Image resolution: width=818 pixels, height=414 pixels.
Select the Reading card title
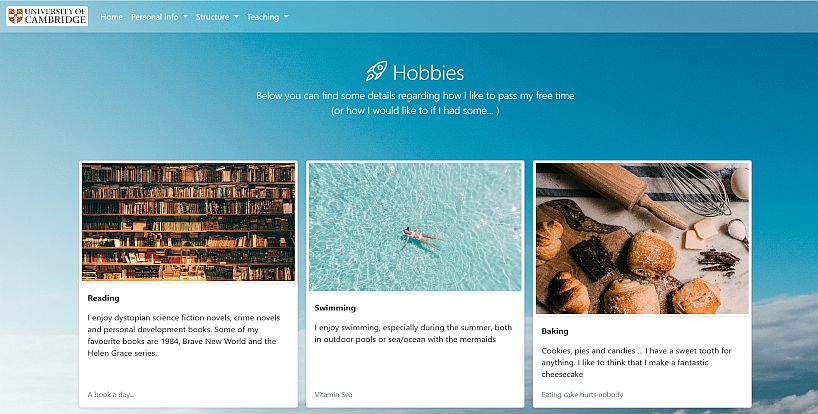pyautogui.click(x=103, y=298)
